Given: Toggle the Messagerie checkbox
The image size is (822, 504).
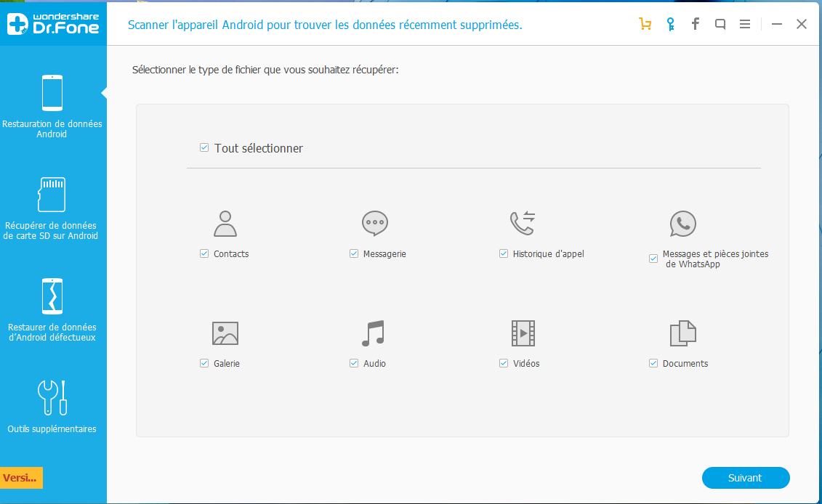Looking at the screenshot, I should pos(354,253).
